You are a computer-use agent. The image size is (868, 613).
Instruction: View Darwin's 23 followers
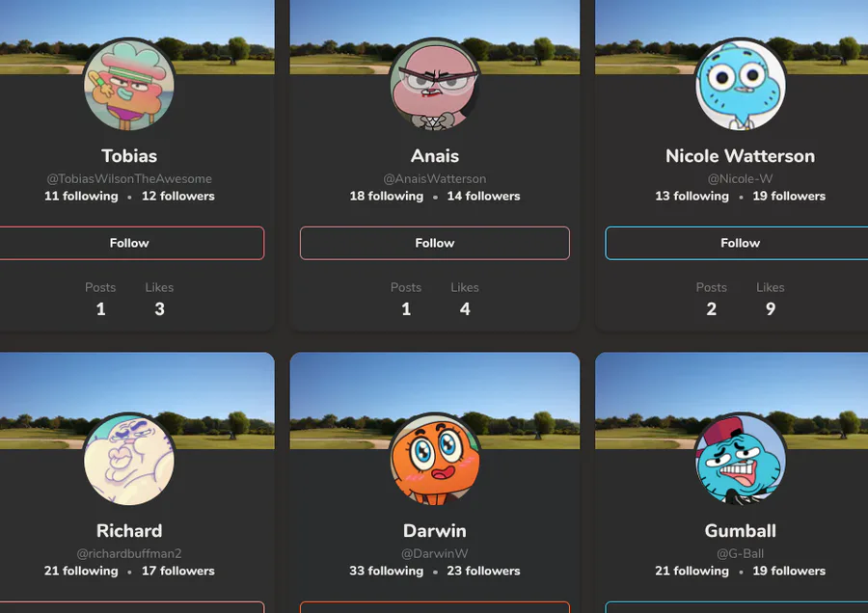483,571
